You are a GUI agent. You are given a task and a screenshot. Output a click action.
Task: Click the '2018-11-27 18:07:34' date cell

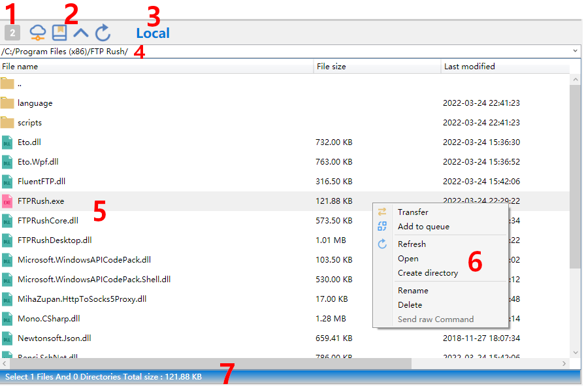click(481, 338)
